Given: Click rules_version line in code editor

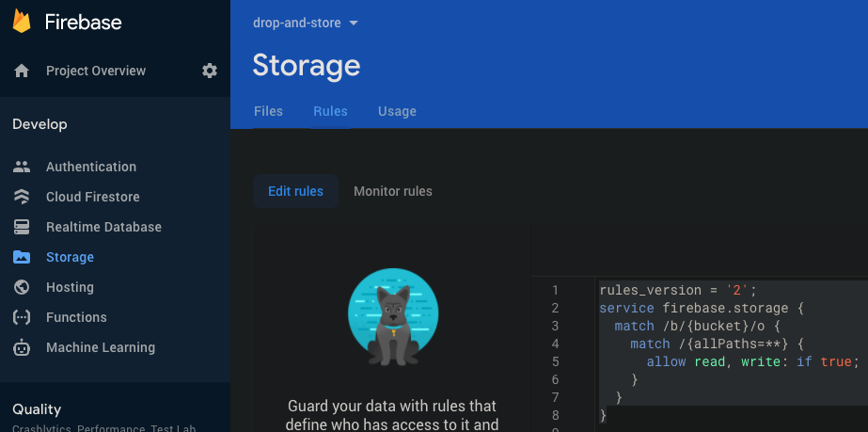Looking at the screenshot, I should coord(678,290).
